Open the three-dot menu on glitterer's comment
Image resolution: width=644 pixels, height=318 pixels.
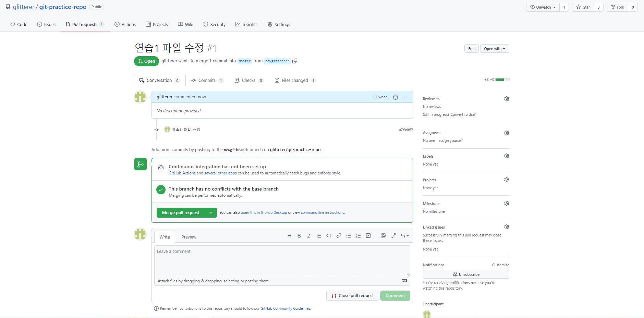point(404,97)
